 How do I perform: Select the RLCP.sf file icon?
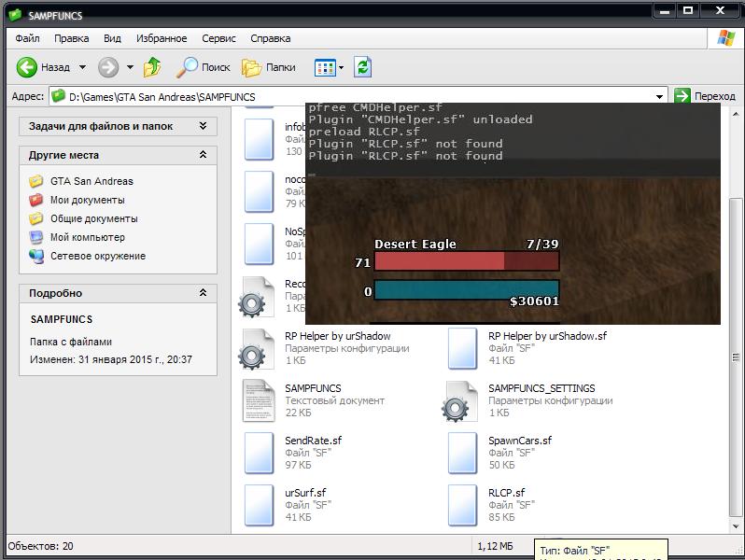coord(462,505)
